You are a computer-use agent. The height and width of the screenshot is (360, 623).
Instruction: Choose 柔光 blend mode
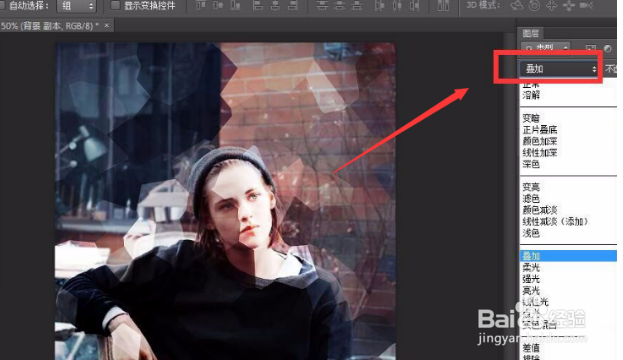point(531,267)
